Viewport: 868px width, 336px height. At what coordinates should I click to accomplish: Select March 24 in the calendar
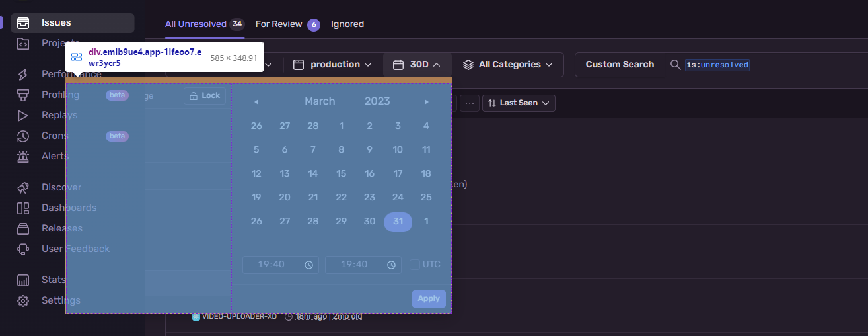[x=398, y=198]
